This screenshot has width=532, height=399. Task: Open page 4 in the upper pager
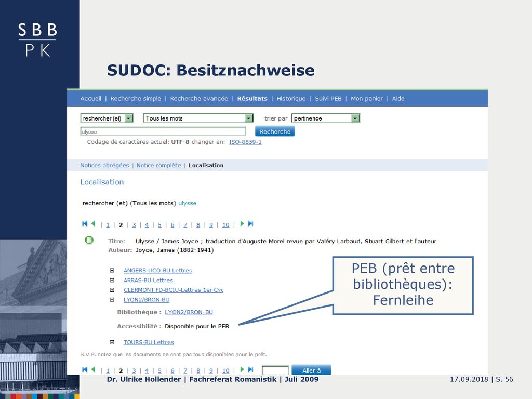pyautogui.click(x=147, y=224)
